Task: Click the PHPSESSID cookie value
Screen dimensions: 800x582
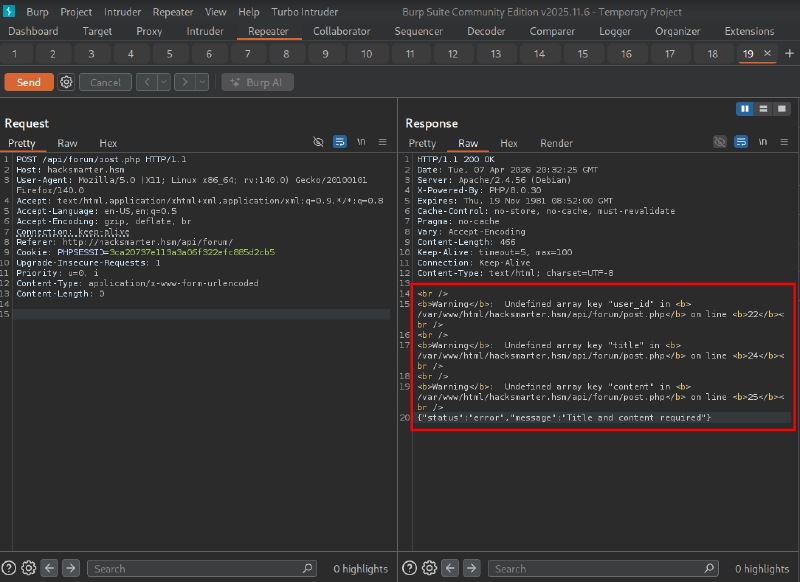Action: click(x=192, y=252)
